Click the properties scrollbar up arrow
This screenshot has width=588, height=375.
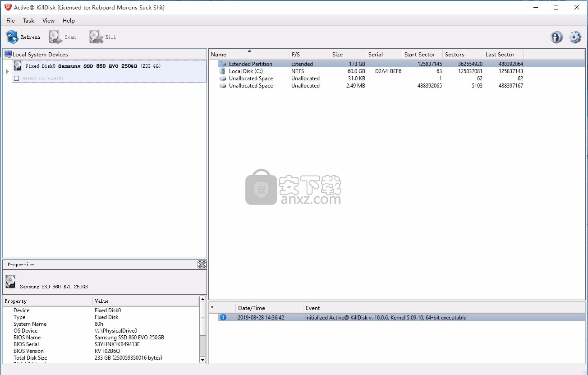tap(202, 300)
